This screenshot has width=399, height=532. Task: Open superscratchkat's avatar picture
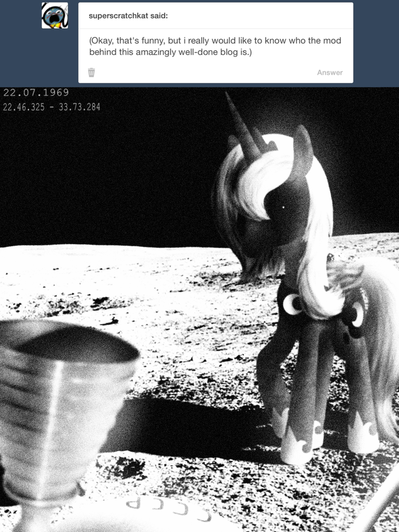click(55, 16)
